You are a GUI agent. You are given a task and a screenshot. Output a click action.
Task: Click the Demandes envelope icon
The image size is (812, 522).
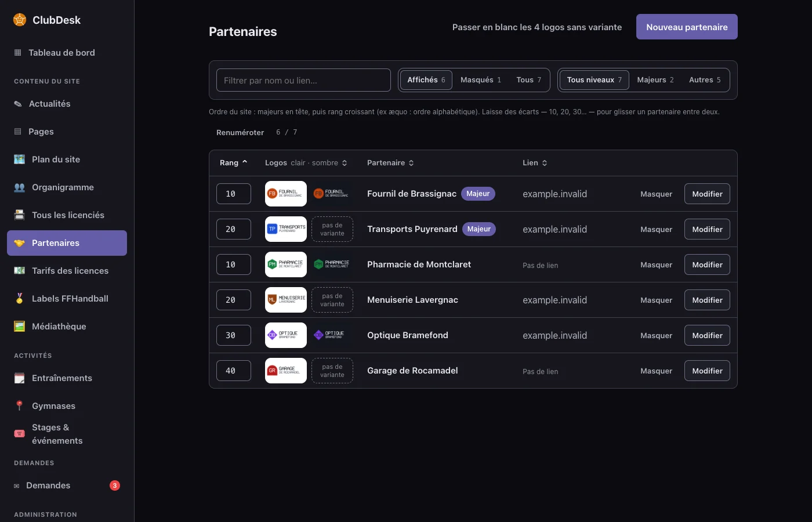pos(17,486)
